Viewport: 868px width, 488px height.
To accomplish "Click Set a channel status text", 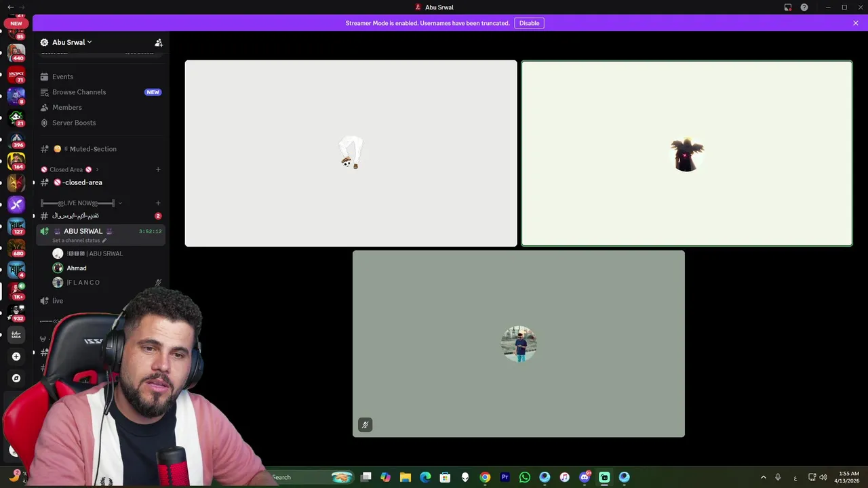I will tap(76, 241).
